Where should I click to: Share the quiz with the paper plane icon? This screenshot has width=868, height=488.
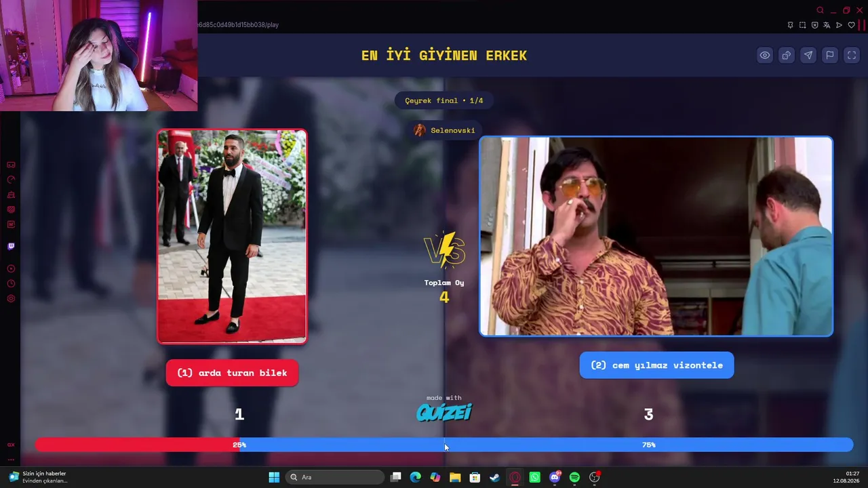[x=808, y=56]
